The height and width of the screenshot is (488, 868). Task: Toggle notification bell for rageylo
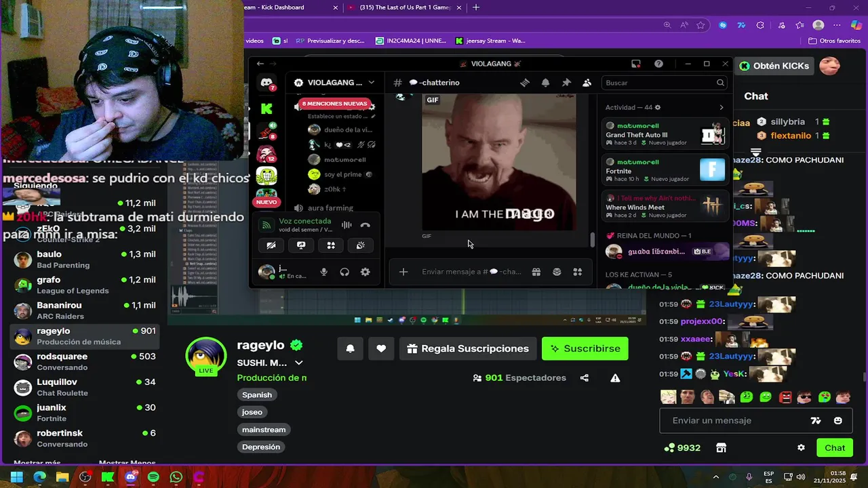point(351,348)
